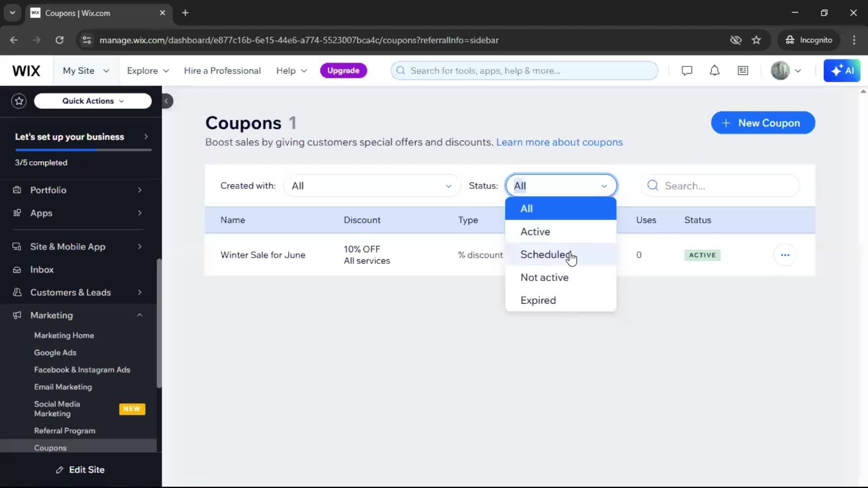The width and height of the screenshot is (868, 488).
Task: Click the Inbox icon in sidebar
Action: pos(17,269)
